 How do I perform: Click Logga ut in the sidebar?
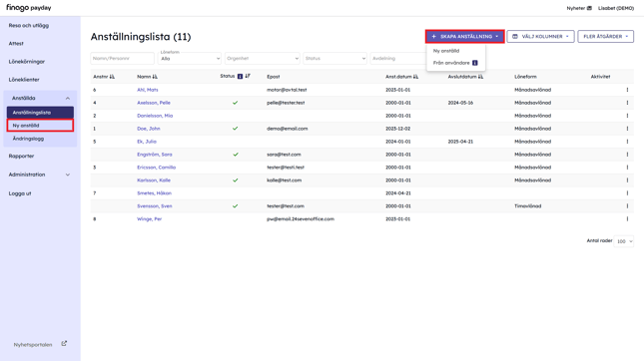click(20, 193)
